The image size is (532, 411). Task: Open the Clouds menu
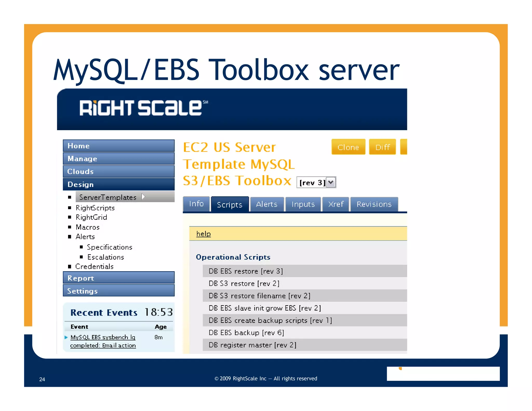coord(119,171)
